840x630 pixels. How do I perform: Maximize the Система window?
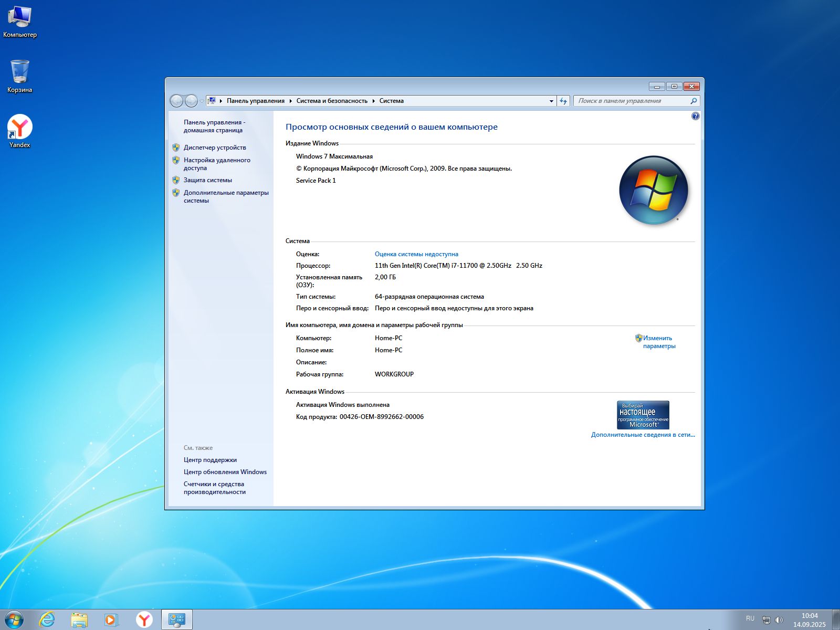(674, 86)
